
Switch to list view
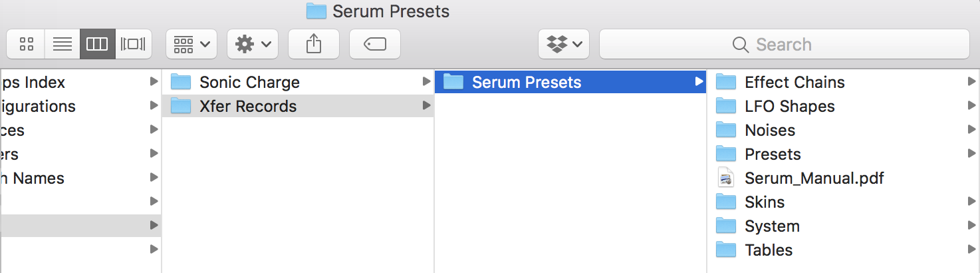pyautogui.click(x=62, y=45)
